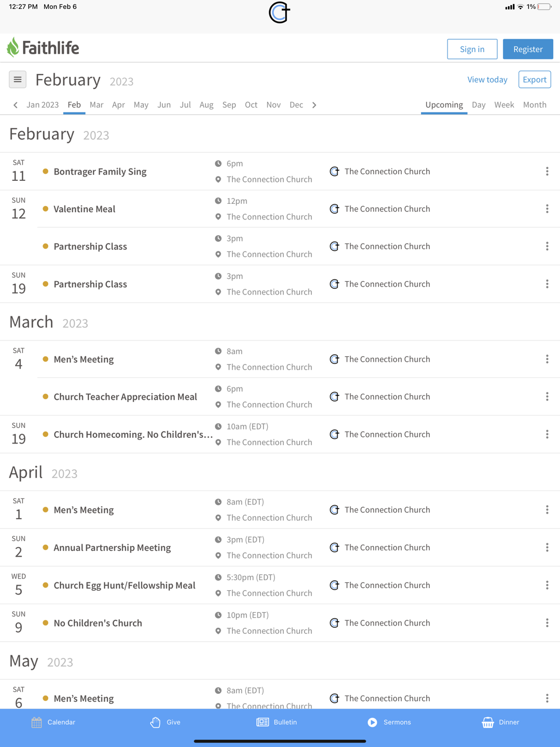Select the Mar month tab
560x747 pixels.
coord(96,105)
